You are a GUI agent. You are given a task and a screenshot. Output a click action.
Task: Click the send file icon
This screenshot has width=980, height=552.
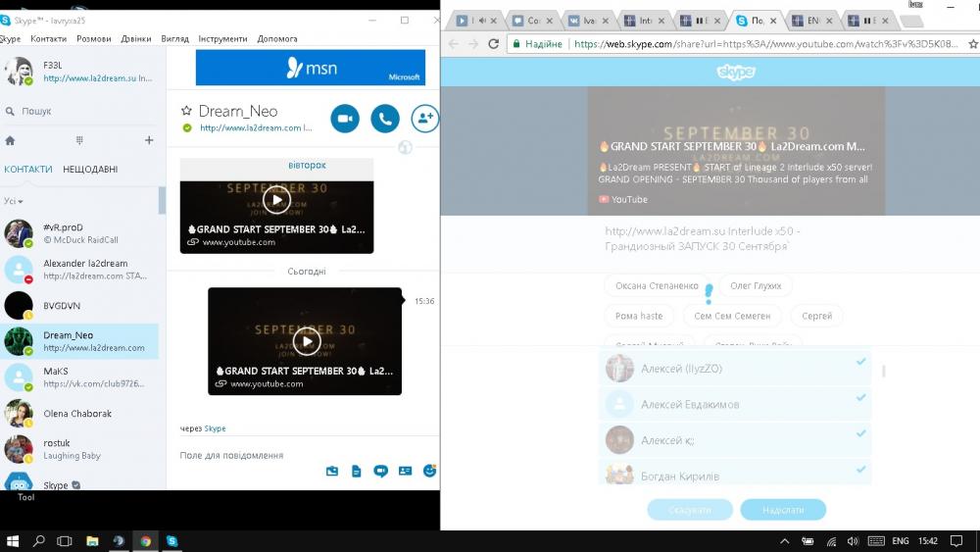[356, 471]
